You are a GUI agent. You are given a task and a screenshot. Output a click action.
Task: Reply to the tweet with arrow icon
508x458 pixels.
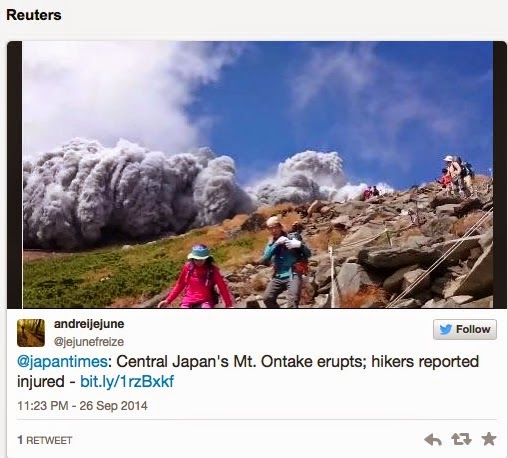(433, 439)
